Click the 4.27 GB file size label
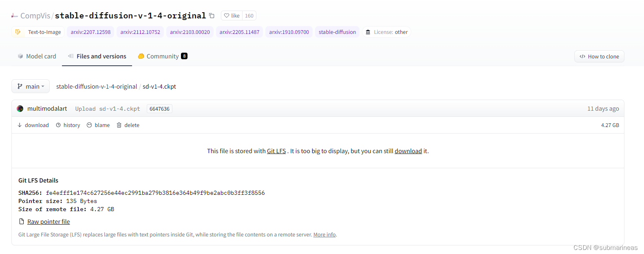 coord(610,125)
